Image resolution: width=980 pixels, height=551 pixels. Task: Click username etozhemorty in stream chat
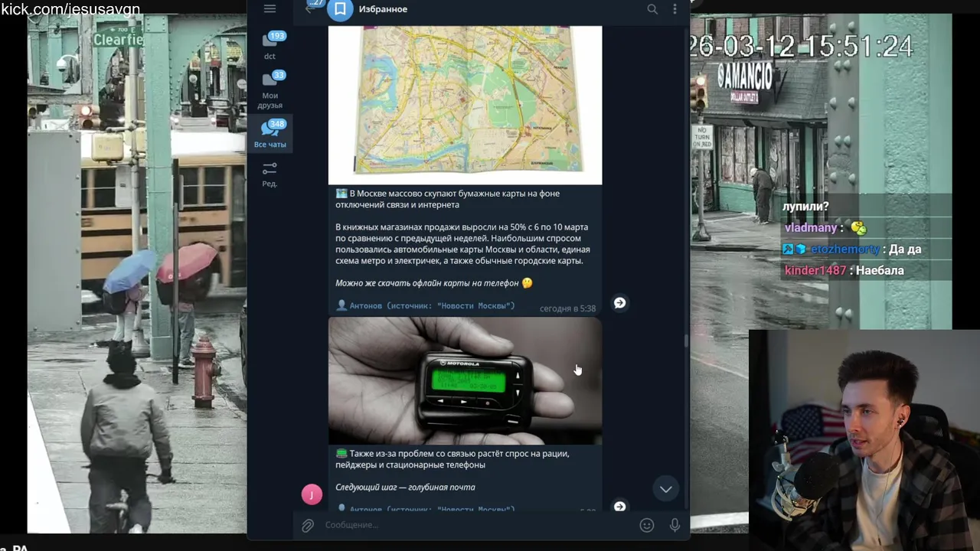point(844,249)
